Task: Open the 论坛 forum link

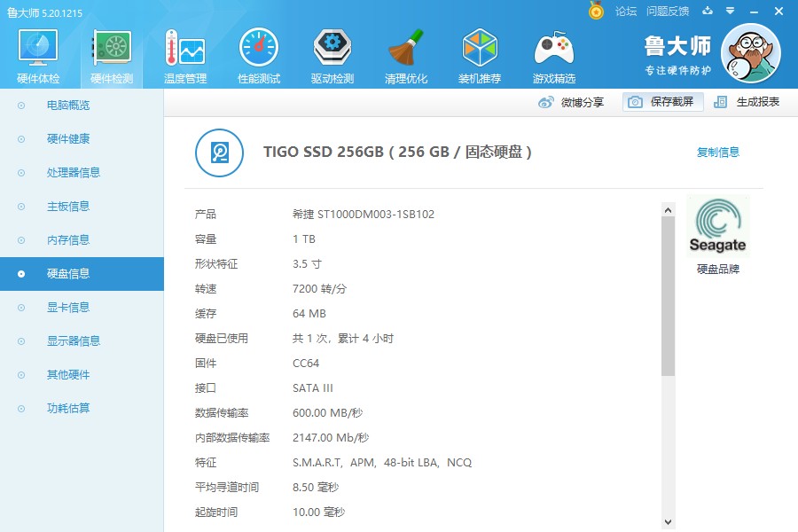Action: click(626, 12)
